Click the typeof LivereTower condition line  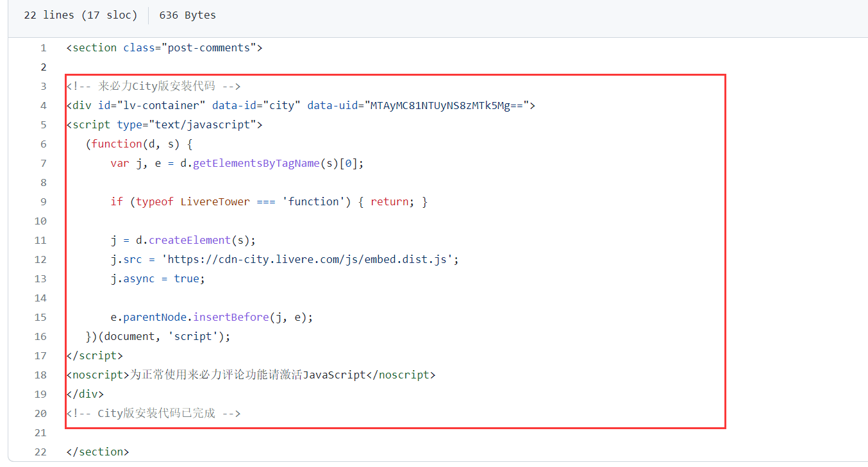(269, 201)
